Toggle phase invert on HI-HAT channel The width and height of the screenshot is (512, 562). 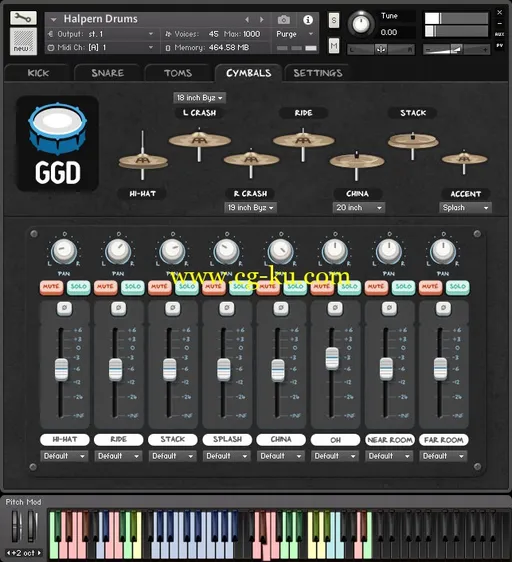65,308
